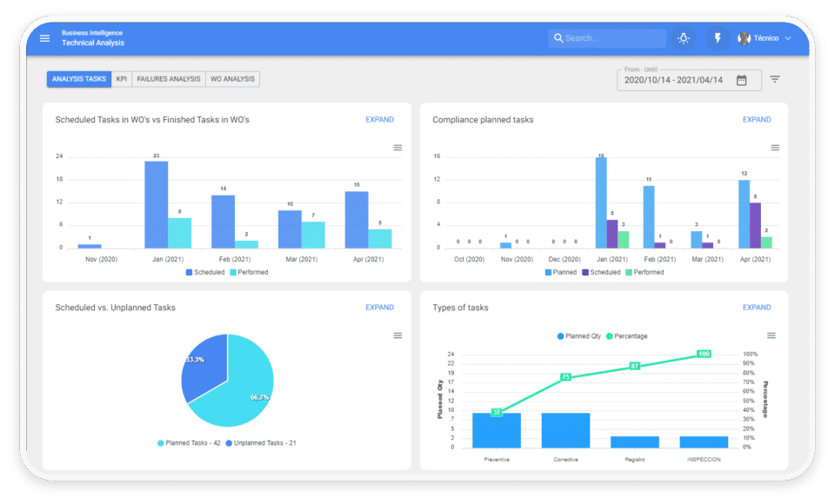Open Compliance planned tasks chart menu
The image size is (835, 504).
775,148
